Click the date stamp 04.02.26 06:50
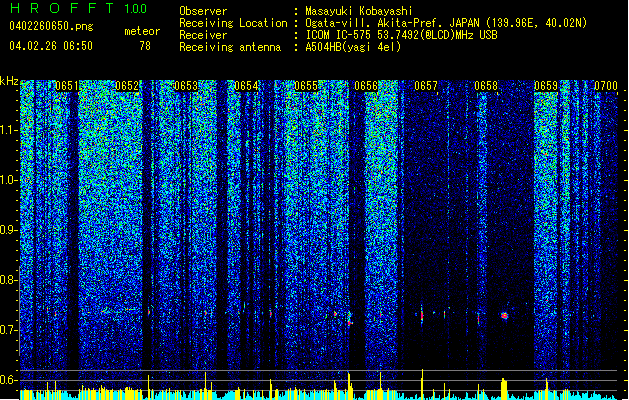629x400 pixels. (51, 46)
